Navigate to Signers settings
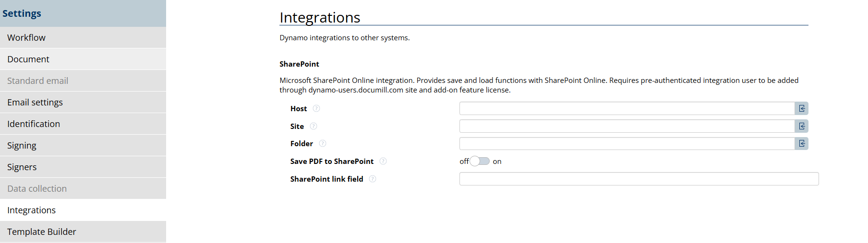Image resolution: width=868 pixels, height=243 pixels. click(x=22, y=167)
